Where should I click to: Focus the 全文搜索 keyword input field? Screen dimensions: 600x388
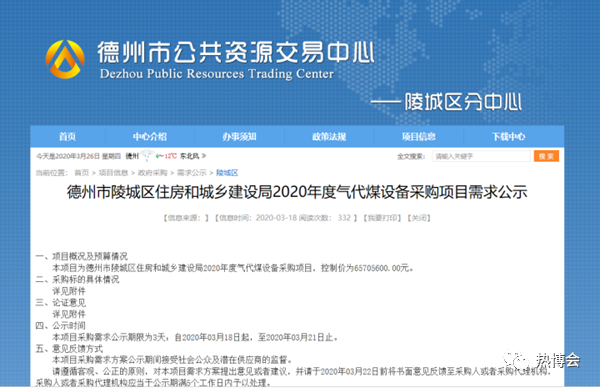point(481,156)
